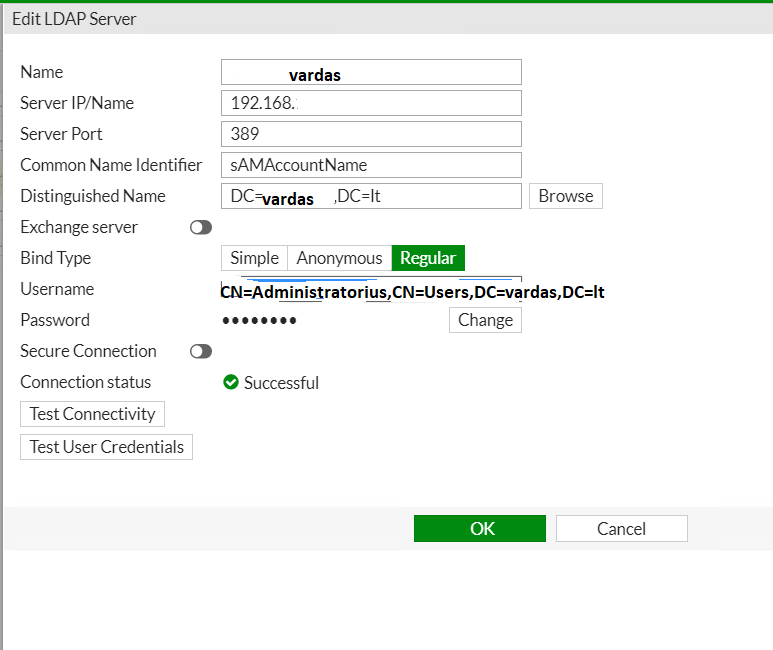Focus the Name input field
773x650 pixels.
pos(371,72)
